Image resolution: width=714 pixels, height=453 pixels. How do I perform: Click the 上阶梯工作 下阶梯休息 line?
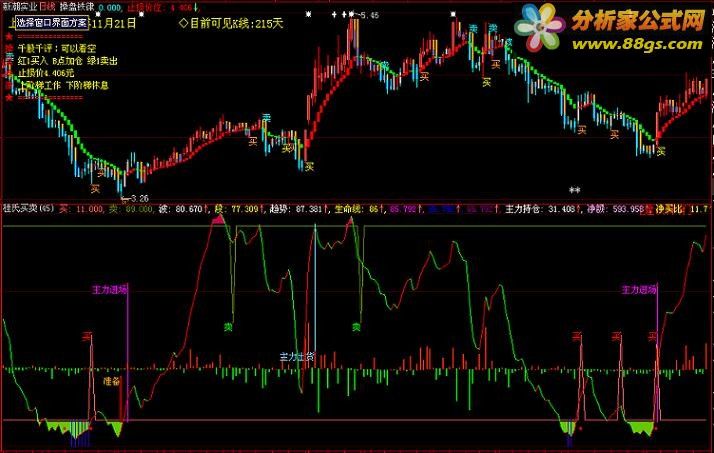64,85
